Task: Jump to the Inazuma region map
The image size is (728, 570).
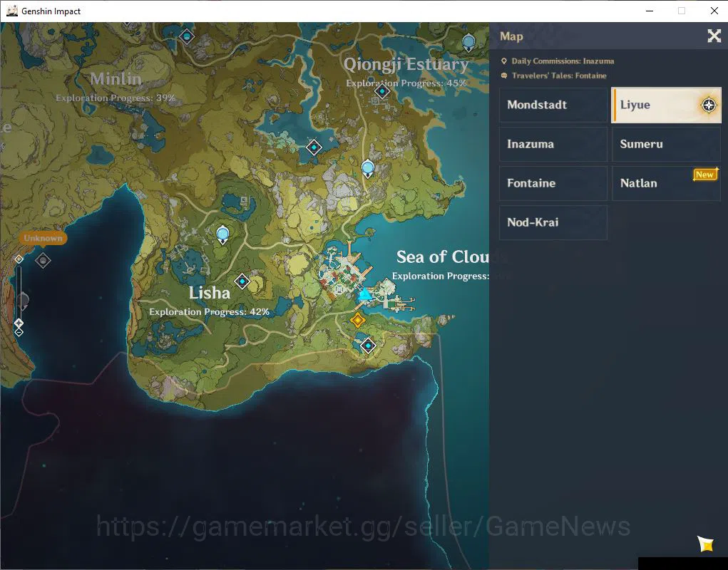Action: point(553,144)
